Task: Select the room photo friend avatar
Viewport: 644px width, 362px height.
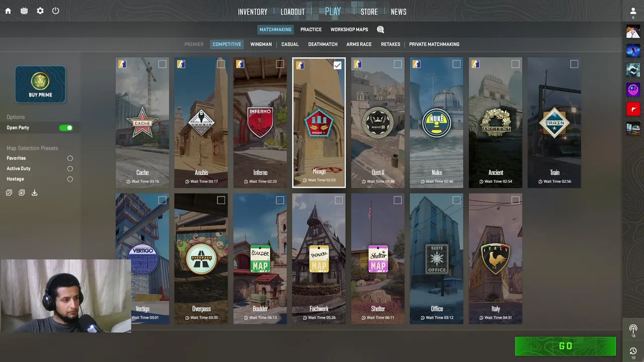Action: click(x=633, y=128)
